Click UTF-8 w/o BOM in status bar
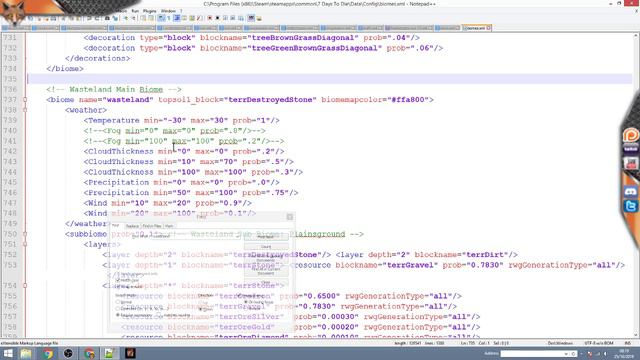Image resolution: width=640 pixels, height=360 pixels. [x=599, y=343]
